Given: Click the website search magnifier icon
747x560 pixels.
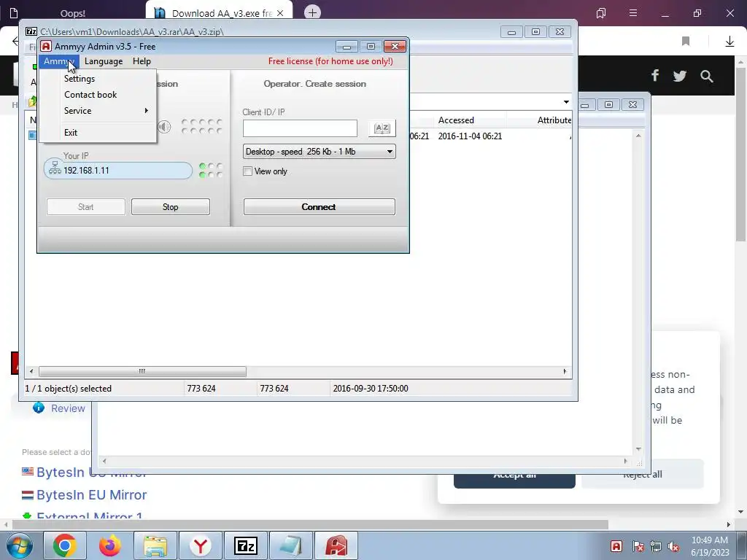Looking at the screenshot, I should tap(706, 76).
